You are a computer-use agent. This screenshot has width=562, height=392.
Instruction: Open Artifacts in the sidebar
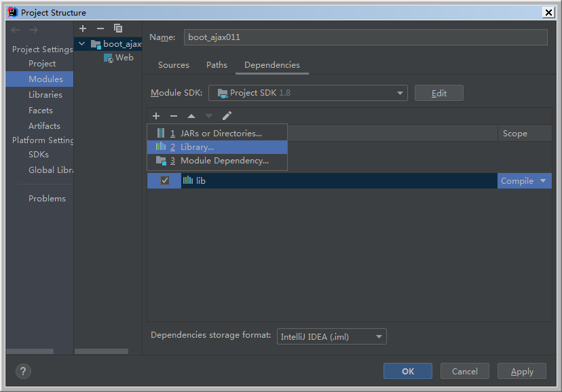[x=44, y=126]
